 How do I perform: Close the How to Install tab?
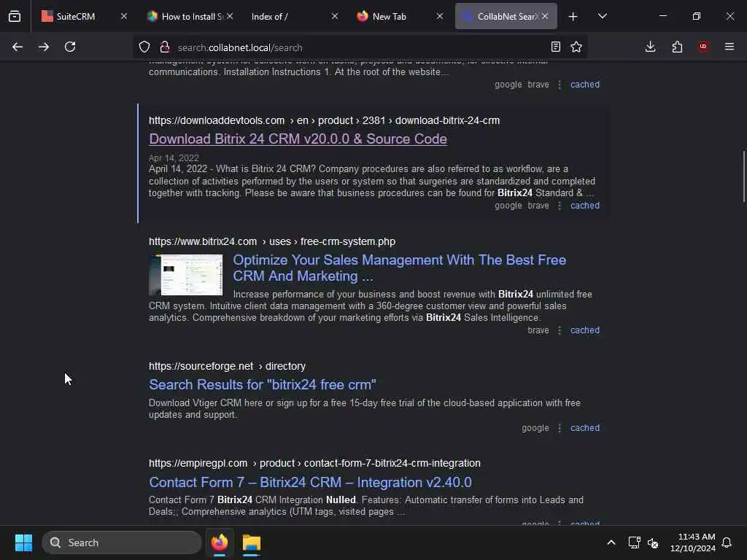(230, 16)
